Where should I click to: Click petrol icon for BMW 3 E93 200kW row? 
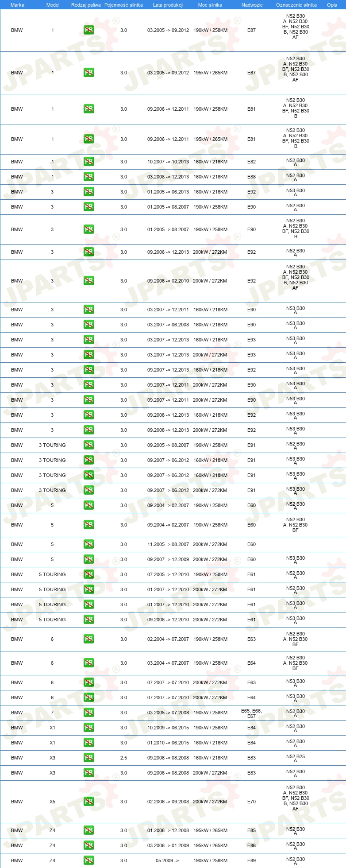click(x=88, y=355)
